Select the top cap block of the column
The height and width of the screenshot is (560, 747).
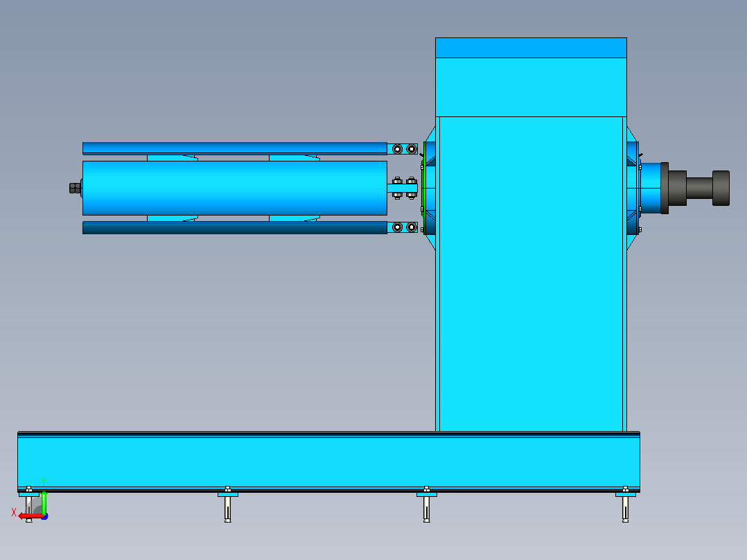[531, 48]
